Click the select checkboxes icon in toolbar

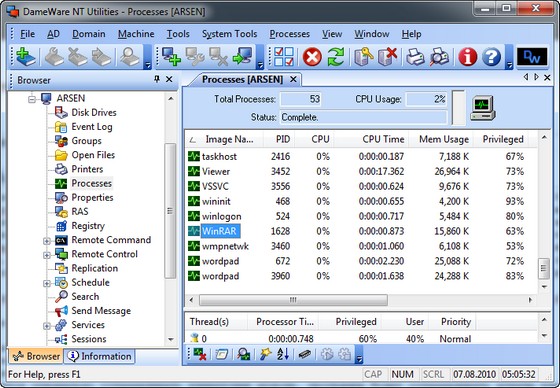284,57
